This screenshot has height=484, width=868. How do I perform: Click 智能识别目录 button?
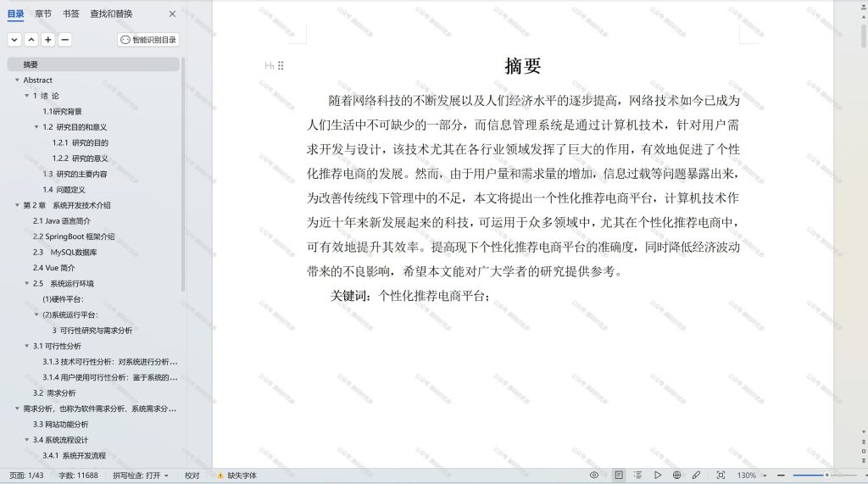(x=148, y=40)
